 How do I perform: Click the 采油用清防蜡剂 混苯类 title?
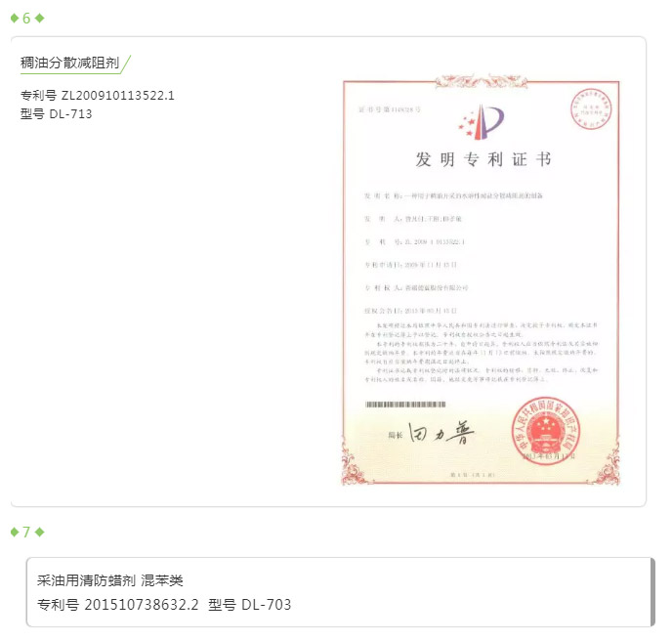pyautogui.click(x=110, y=580)
